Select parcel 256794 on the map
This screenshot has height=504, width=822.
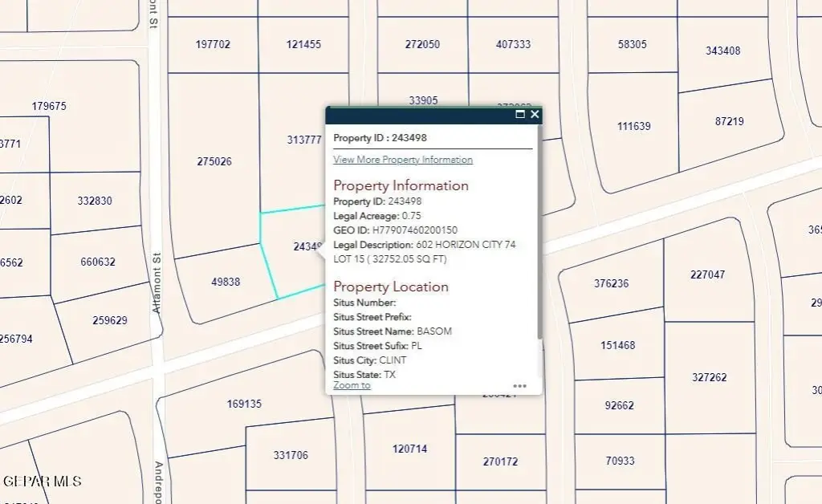[16, 339]
